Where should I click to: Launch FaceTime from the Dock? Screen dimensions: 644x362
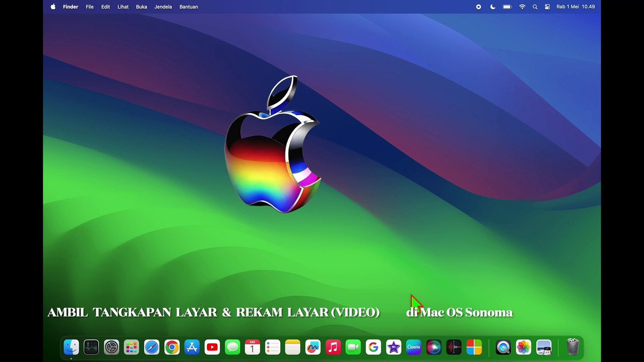[x=353, y=347]
